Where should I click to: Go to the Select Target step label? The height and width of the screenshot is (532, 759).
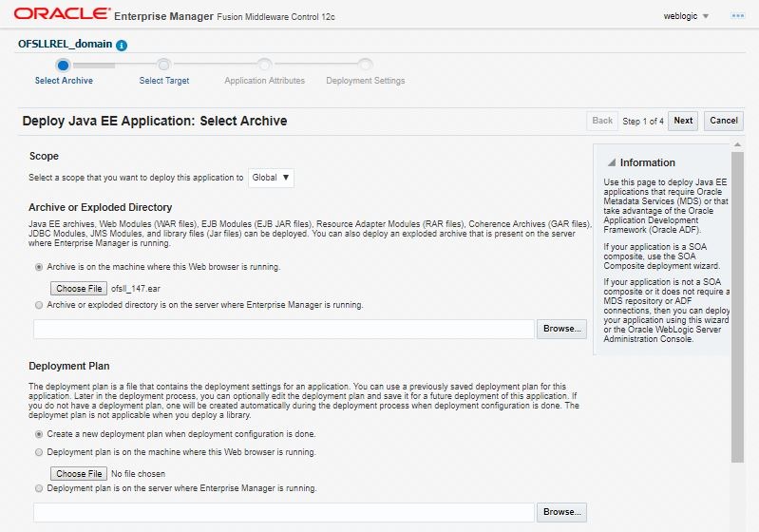164,81
